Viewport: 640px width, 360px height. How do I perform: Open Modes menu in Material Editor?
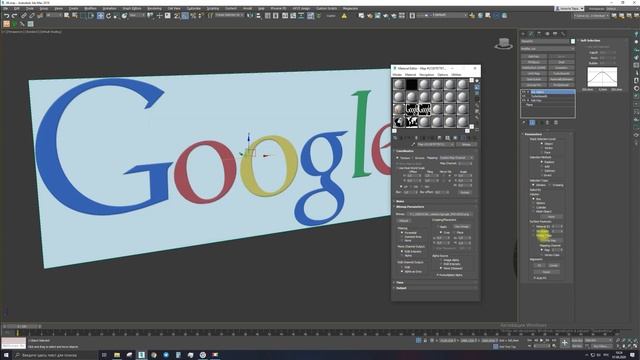(x=397, y=75)
